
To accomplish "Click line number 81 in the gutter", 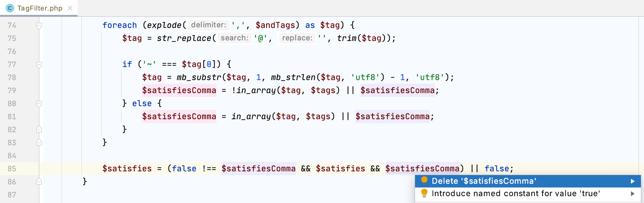I will pyautogui.click(x=12, y=116).
